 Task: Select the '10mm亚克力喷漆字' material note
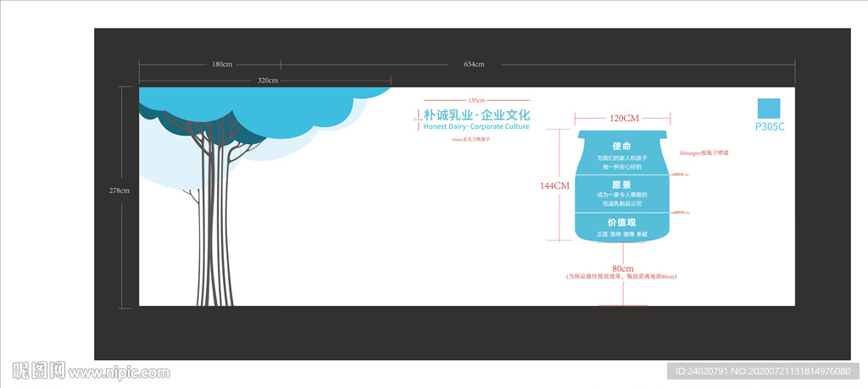click(471, 140)
